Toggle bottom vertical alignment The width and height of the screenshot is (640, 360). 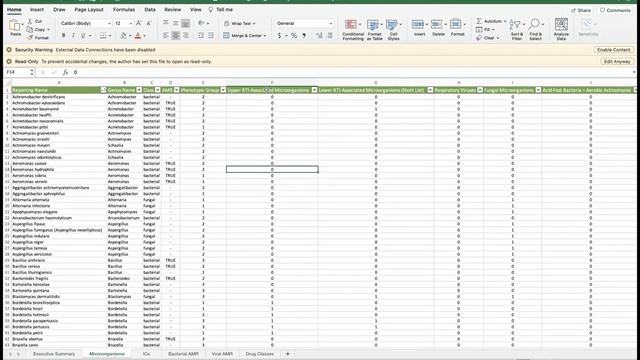click(x=185, y=24)
